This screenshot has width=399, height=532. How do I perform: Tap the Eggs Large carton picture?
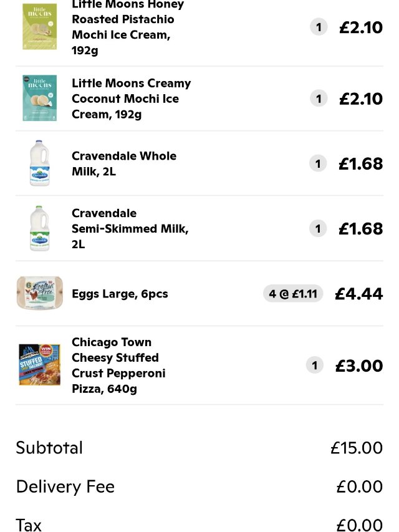click(x=39, y=293)
